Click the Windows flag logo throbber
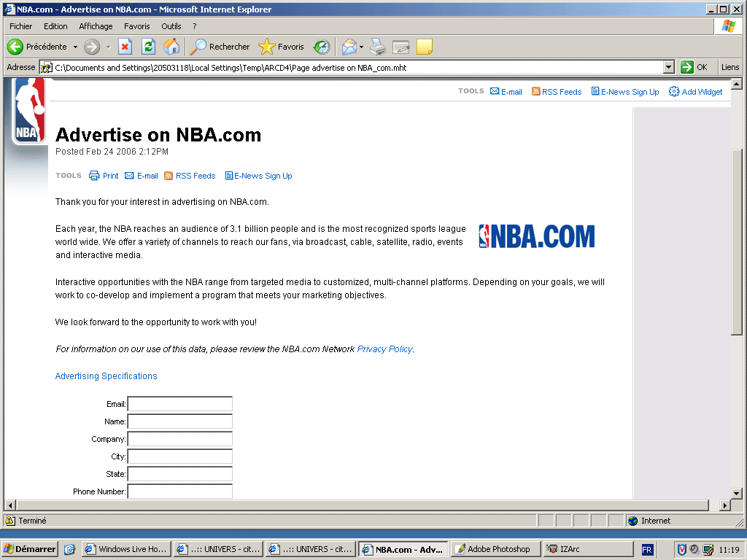Viewport: 747px width, 560px height. coord(729,26)
